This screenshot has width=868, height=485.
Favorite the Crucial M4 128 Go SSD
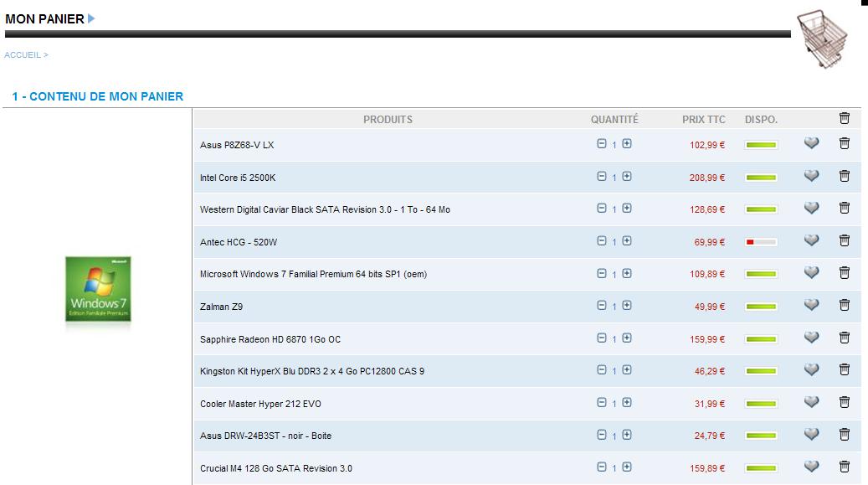(x=811, y=467)
